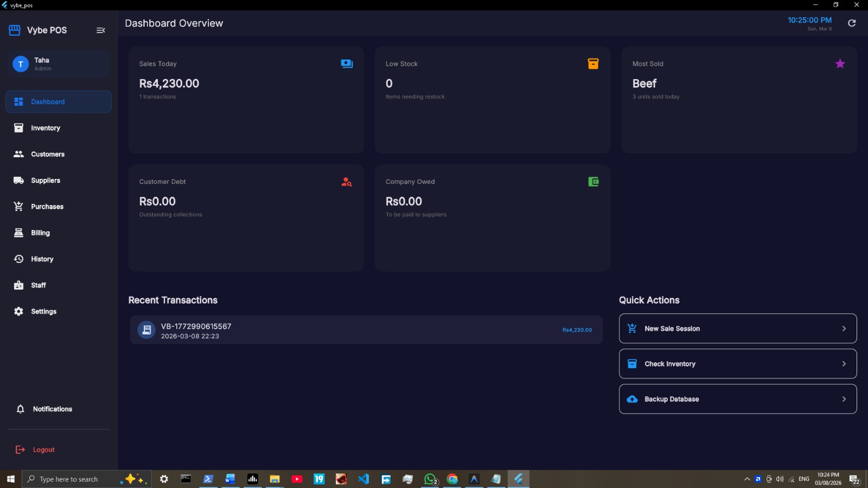
Task: Open the receipt icon of transaction VB-1772990615567
Action: coord(146,330)
